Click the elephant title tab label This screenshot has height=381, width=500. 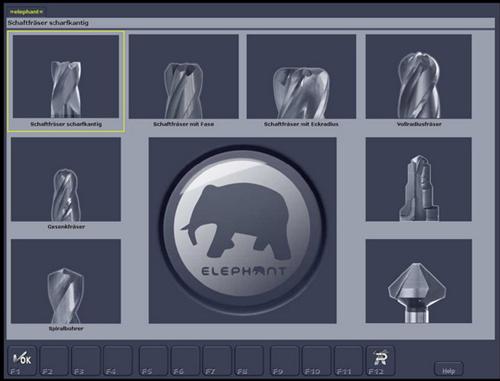(x=26, y=12)
